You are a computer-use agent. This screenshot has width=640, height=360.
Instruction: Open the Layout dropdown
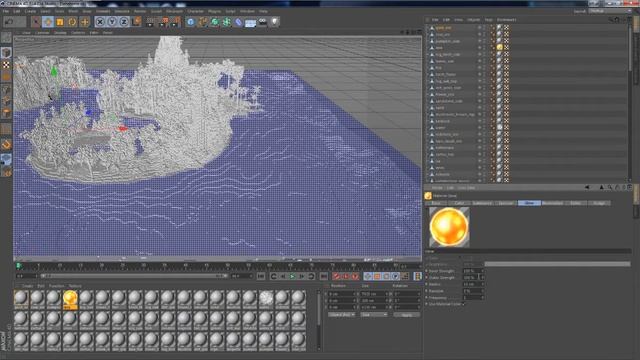click(610, 11)
